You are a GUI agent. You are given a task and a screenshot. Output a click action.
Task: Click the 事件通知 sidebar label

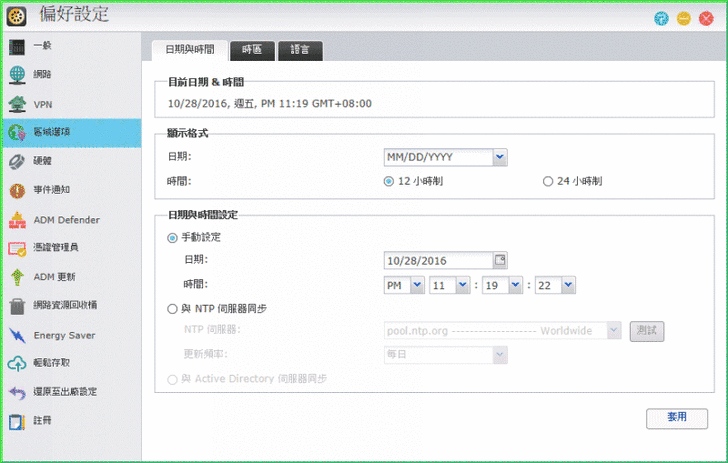(x=51, y=189)
